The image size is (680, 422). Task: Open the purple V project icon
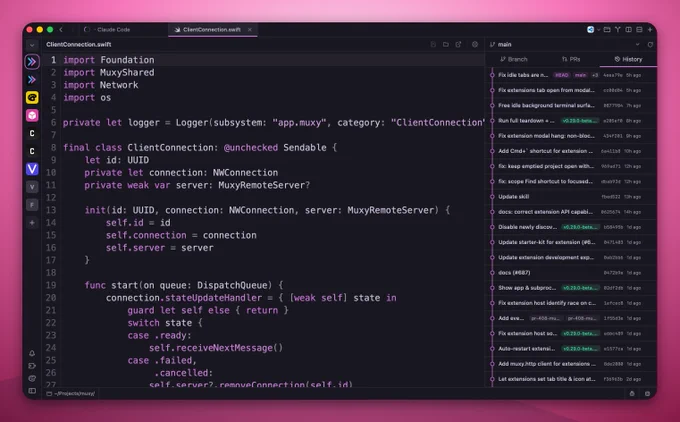pyautogui.click(x=32, y=169)
